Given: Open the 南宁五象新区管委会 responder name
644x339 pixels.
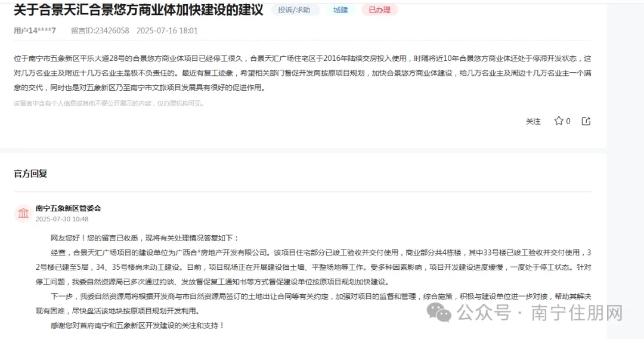Looking at the screenshot, I should click(68, 208).
